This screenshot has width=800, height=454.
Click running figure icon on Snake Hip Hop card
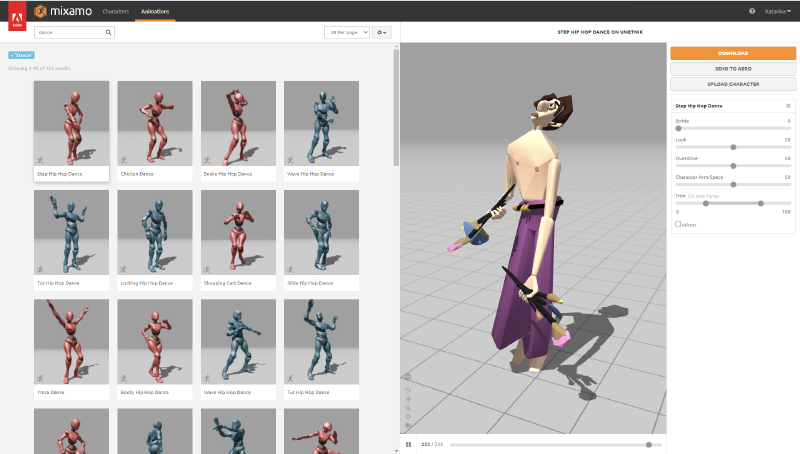coord(207,160)
